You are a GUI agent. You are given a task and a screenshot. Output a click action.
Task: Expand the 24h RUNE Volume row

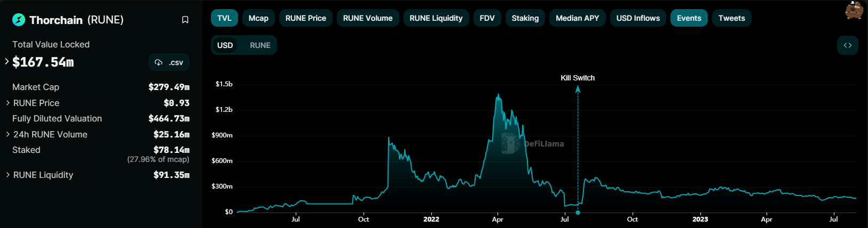point(8,134)
